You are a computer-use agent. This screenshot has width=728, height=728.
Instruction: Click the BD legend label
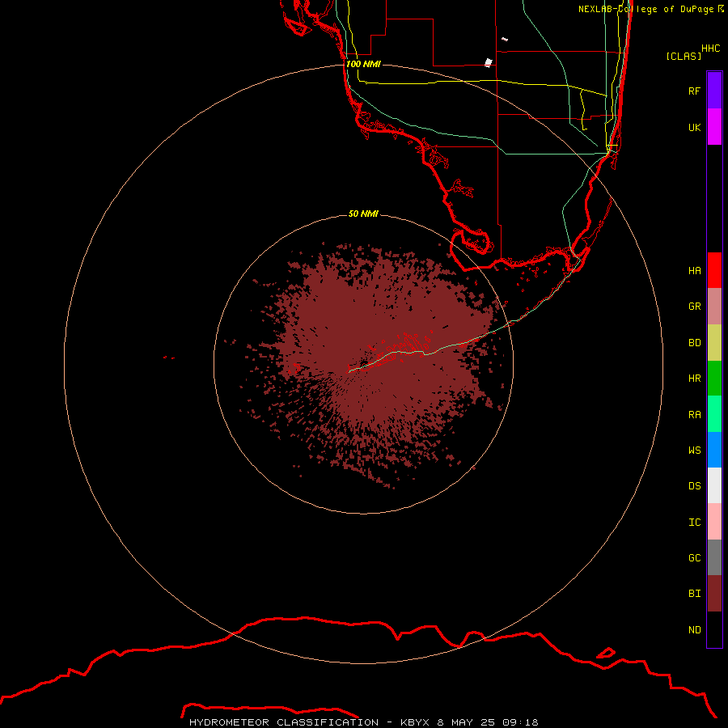[694, 343]
